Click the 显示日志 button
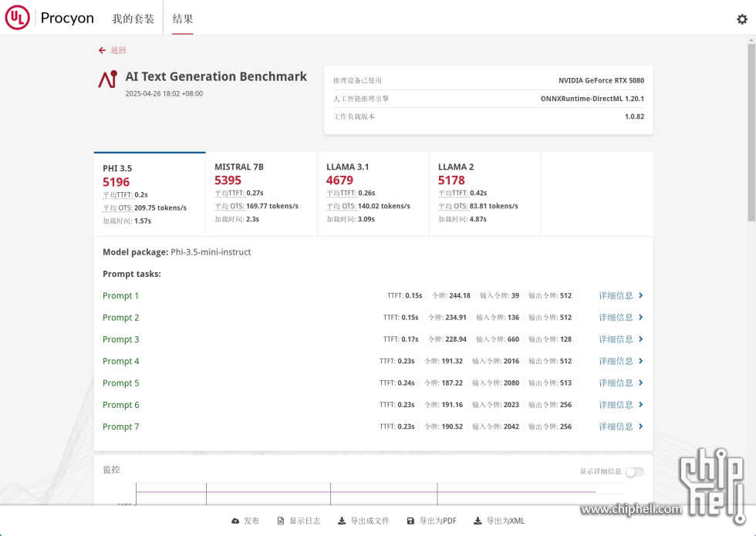This screenshot has height=536, width=756. 299,521
